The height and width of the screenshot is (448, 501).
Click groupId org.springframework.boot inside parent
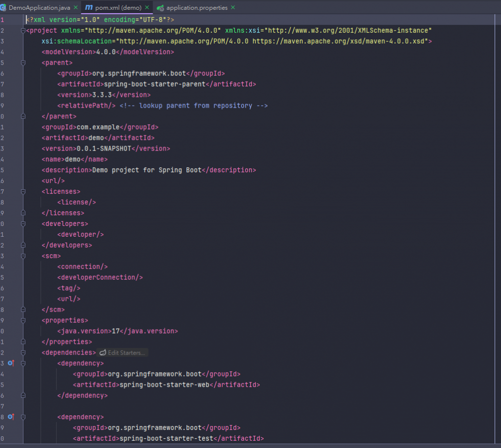pos(139,73)
